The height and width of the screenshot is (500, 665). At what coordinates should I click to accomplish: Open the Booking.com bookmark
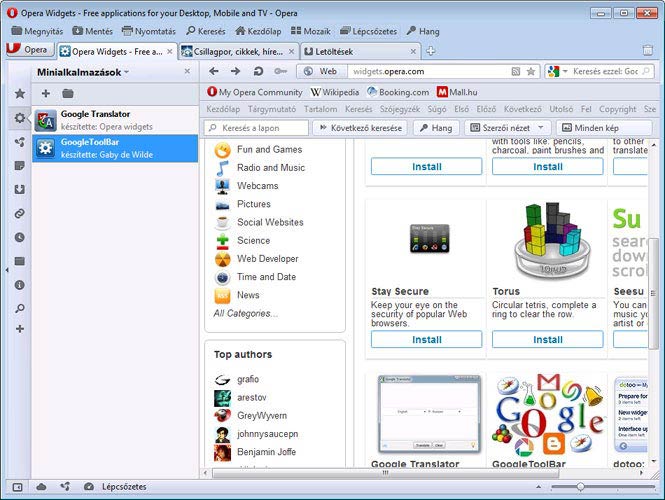point(398,92)
